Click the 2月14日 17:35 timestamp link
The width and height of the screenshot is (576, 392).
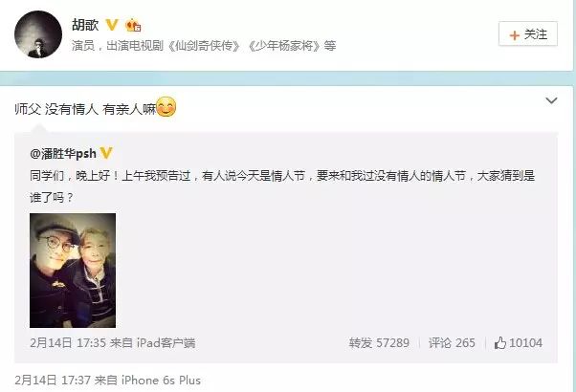click(x=68, y=343)
